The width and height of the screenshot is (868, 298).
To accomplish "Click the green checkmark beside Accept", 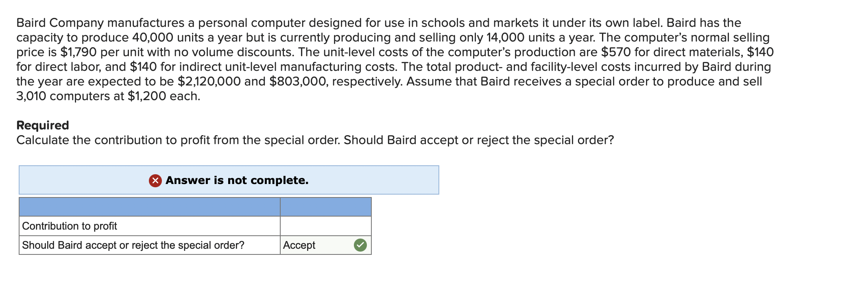I will [x=360, y=245].
